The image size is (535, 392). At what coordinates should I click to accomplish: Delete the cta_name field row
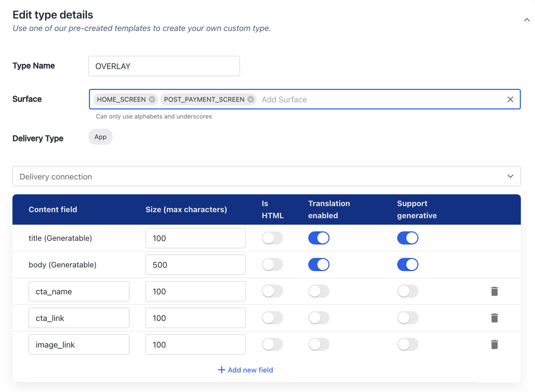pos(494,291)
